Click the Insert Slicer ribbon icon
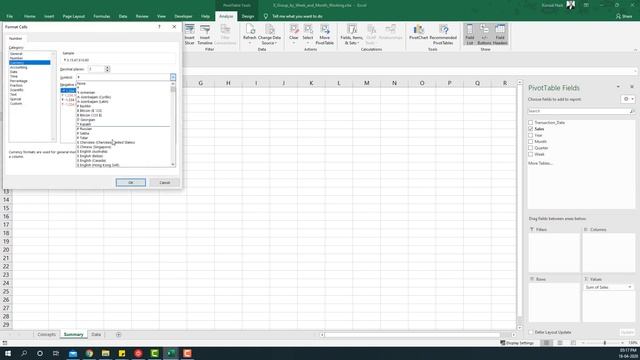 (x=189, y=34)
